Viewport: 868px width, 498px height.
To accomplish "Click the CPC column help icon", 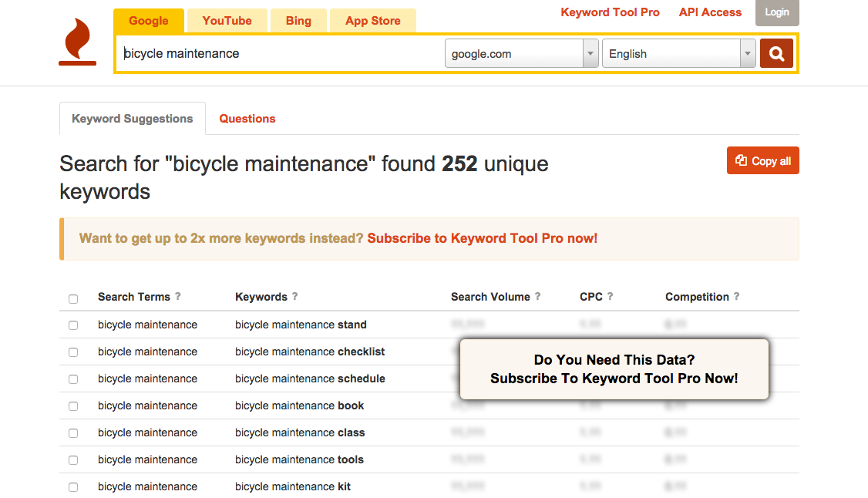I will coord(610,297).
